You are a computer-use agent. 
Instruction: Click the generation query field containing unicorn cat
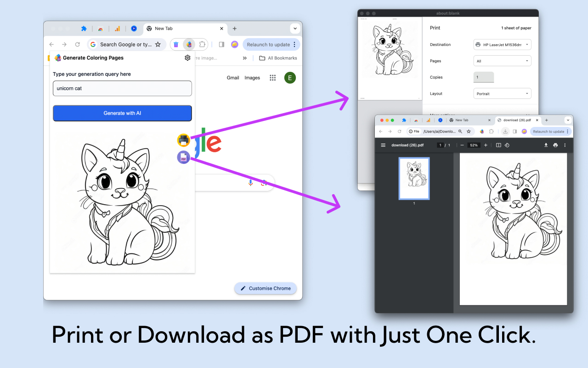[x=122, y=88]
